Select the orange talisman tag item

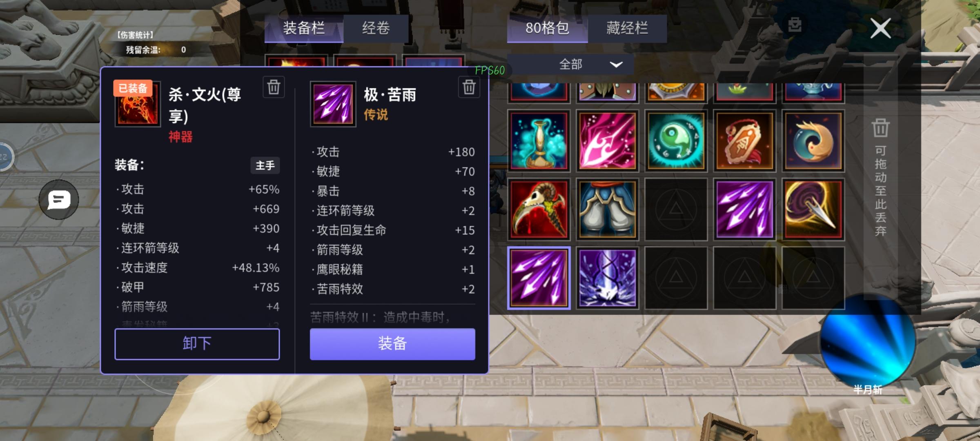click(744, 141)
